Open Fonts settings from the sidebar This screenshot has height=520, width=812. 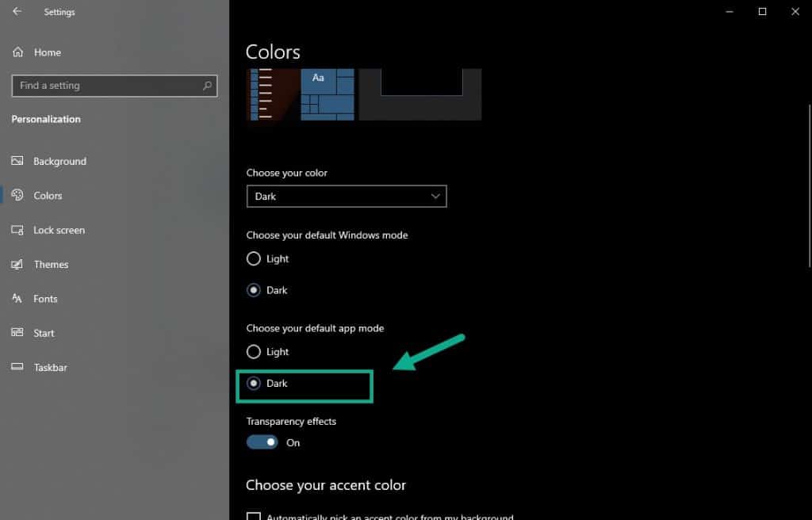tap(17, 299)
